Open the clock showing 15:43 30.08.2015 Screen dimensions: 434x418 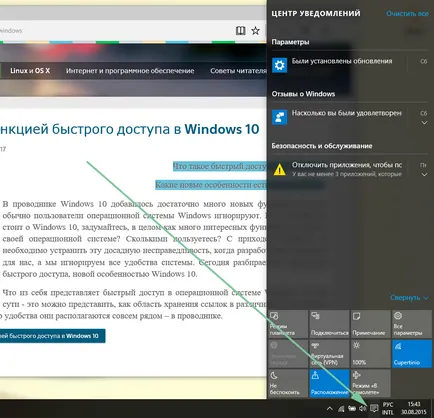[x=413, y=408]
